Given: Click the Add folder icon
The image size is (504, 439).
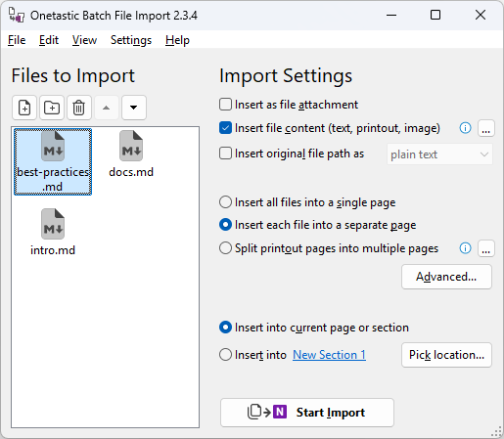Looking at the screenshot, I should tap(52, 108).
